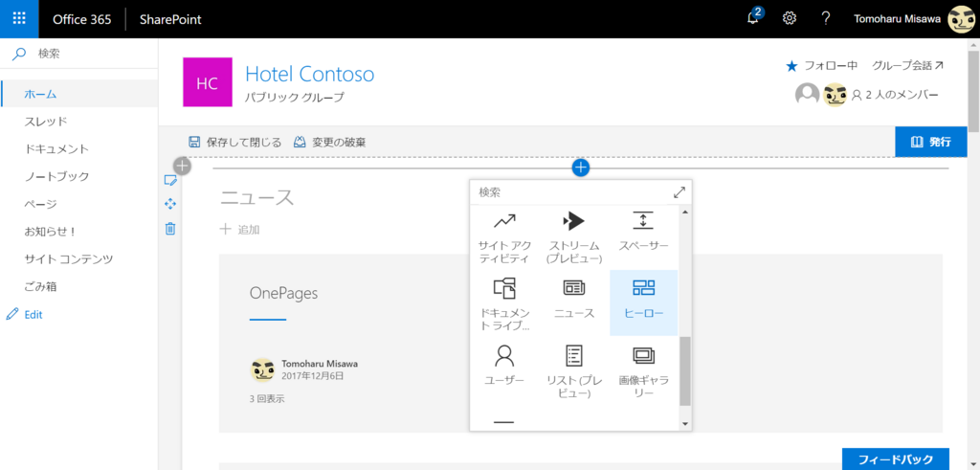Select the サイト アクティビティ web part
This screenshot has width=980, height=470.
[x=503, y=237]
